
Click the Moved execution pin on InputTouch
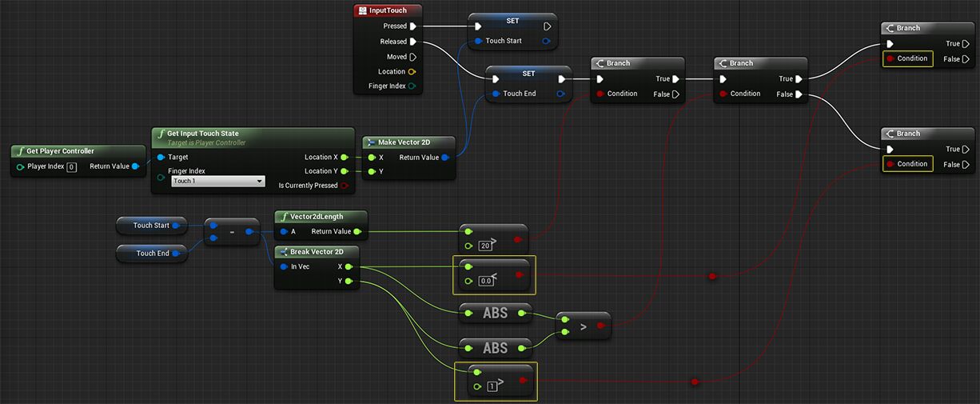(413, 57)
